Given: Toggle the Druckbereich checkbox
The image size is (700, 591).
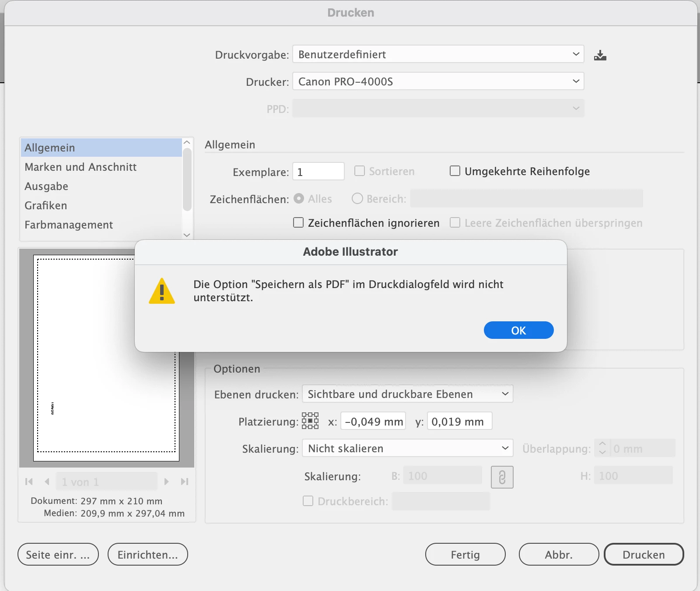Looking at the screenshot, I should (x=308, y=501).
